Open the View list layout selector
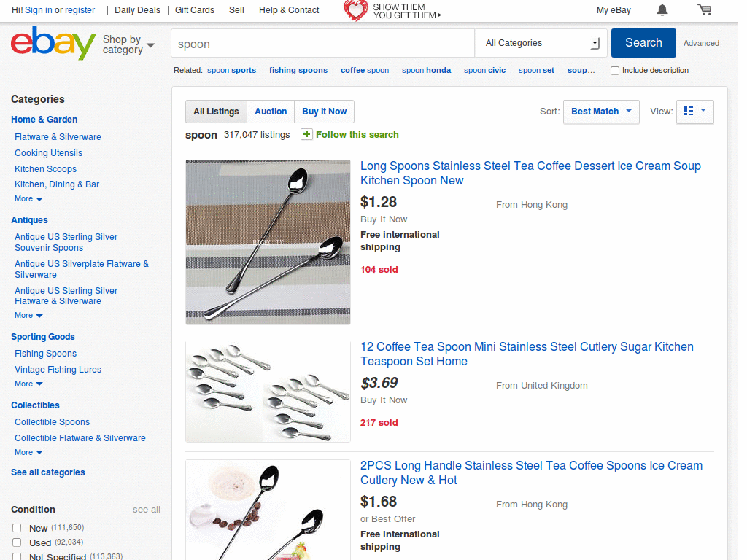Image resolution: width=747 pixels, height=560 pixels. tap(694, 112)
